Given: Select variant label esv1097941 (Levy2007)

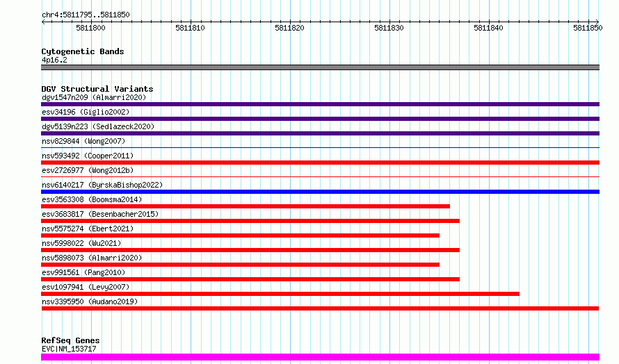Looking at the screenshot, I should (86, 287).
